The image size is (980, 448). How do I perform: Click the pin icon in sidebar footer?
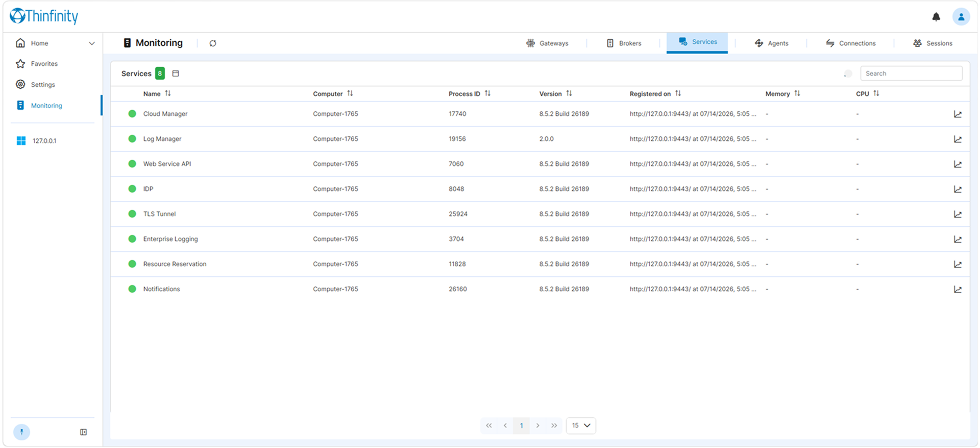coord(21,432)
